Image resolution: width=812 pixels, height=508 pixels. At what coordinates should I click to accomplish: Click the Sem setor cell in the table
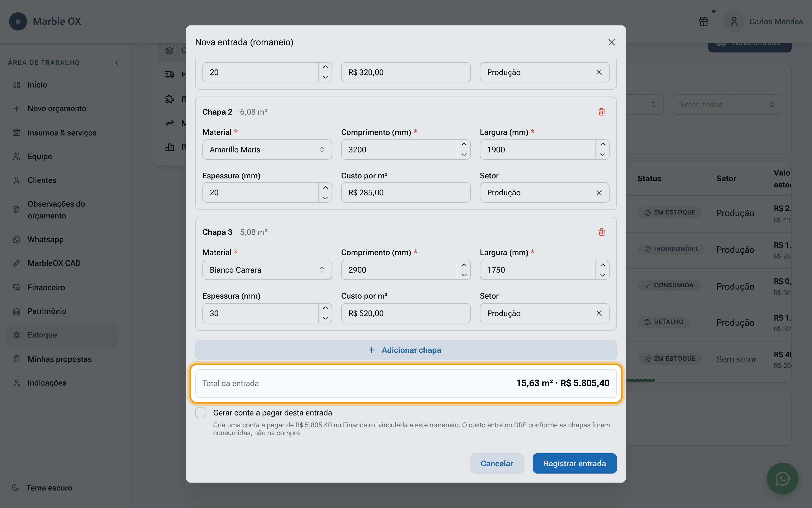pyautogui.click(x=736, y=359)
